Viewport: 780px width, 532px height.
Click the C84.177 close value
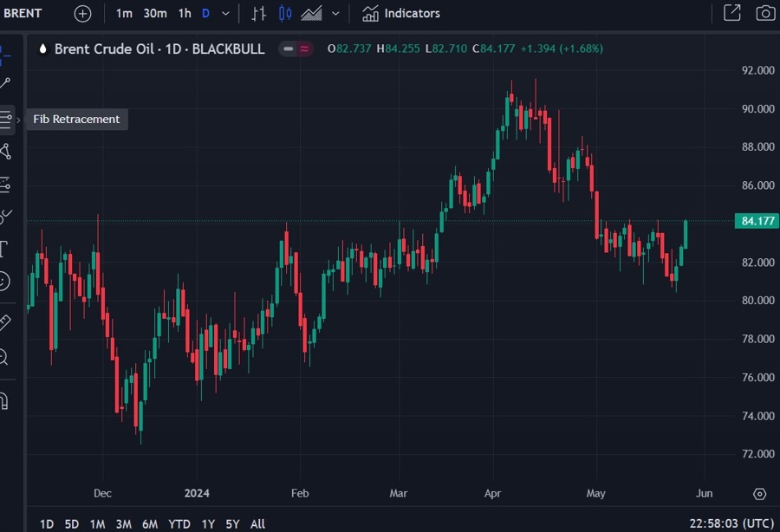[x=493, y=49]
